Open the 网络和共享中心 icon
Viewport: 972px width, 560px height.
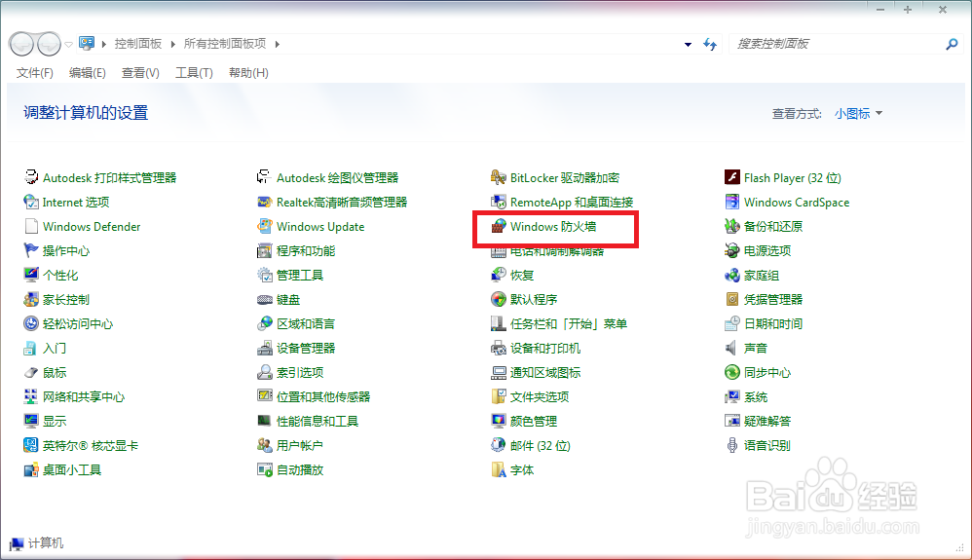point(31,396)
